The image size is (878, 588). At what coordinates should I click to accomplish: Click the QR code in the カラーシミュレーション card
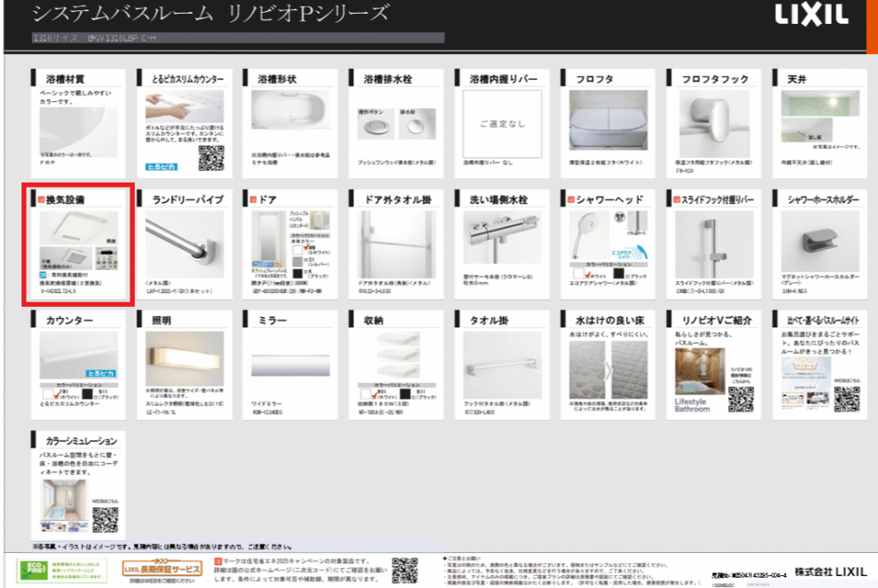click(105, 519)
